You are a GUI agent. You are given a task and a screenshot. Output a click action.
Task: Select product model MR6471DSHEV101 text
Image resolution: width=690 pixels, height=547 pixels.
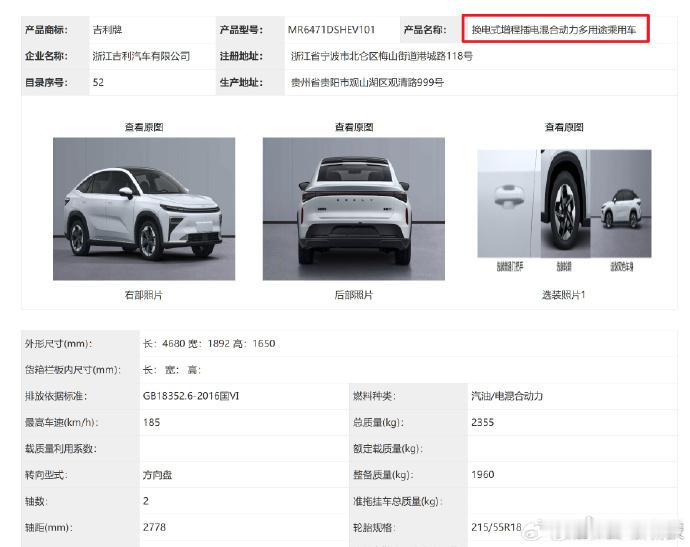(331, 30)
